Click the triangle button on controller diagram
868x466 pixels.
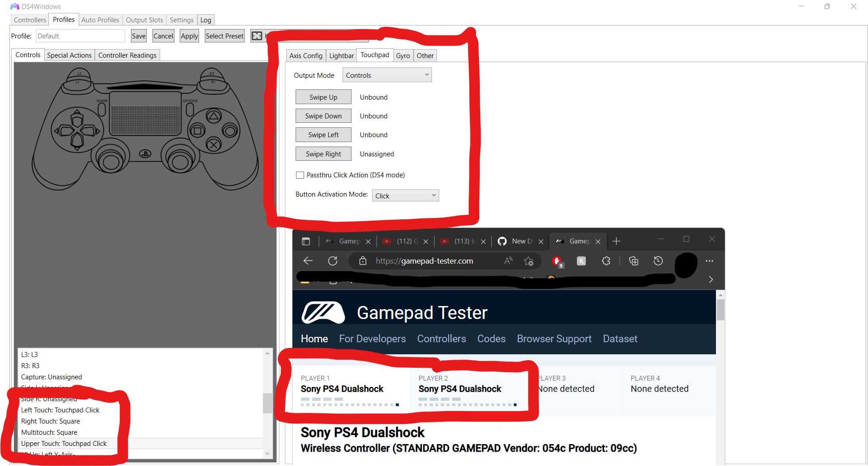(x=214, y=117)
